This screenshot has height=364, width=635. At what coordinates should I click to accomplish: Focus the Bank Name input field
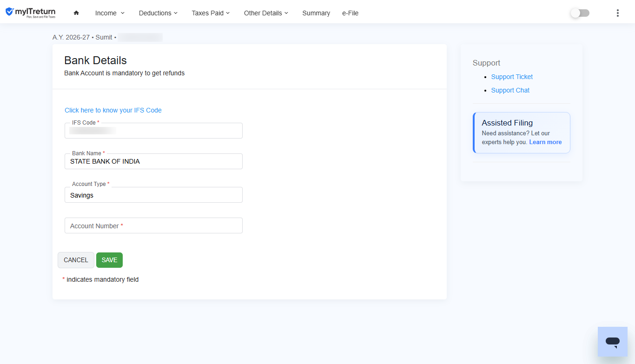point(153,161)
